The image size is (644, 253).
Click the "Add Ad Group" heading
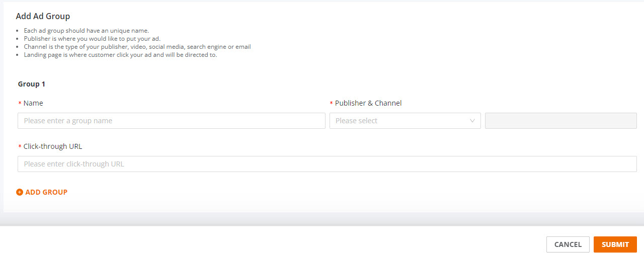click(43, 17)
